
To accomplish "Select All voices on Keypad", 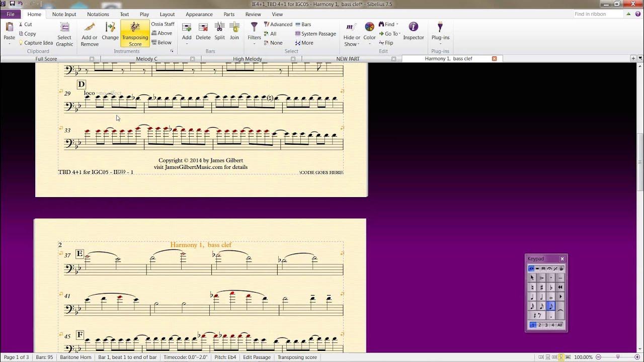I will click(x=559, y=325).
